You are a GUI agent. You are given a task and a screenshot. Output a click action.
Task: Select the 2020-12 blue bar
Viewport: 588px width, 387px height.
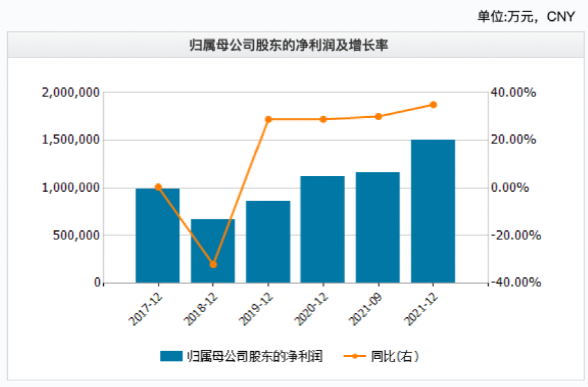[323, 230]
